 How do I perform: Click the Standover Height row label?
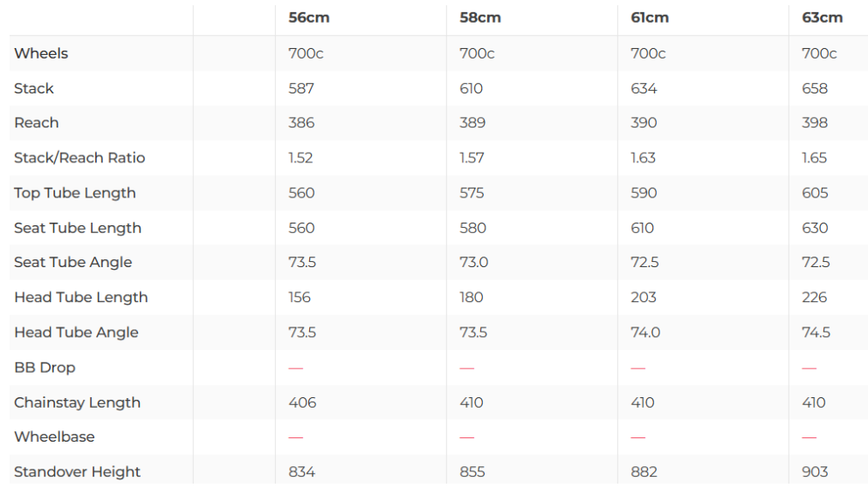tap(77, 471)
